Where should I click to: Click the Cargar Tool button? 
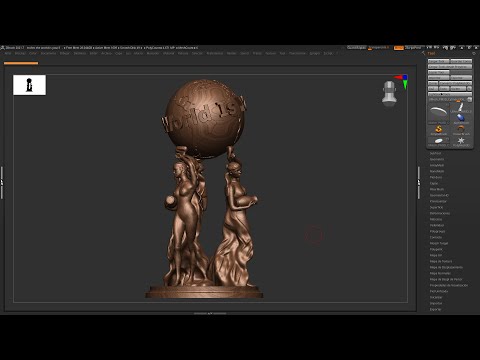438,61
